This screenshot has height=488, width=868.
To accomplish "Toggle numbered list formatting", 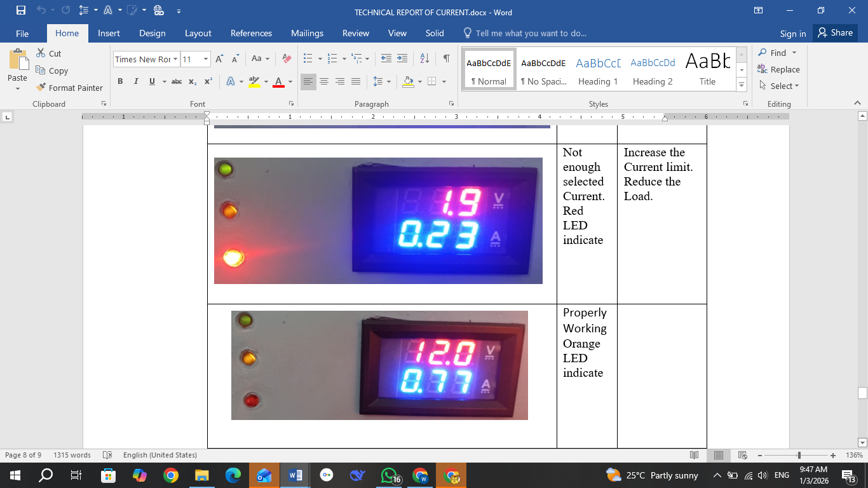I will (332, 58).
